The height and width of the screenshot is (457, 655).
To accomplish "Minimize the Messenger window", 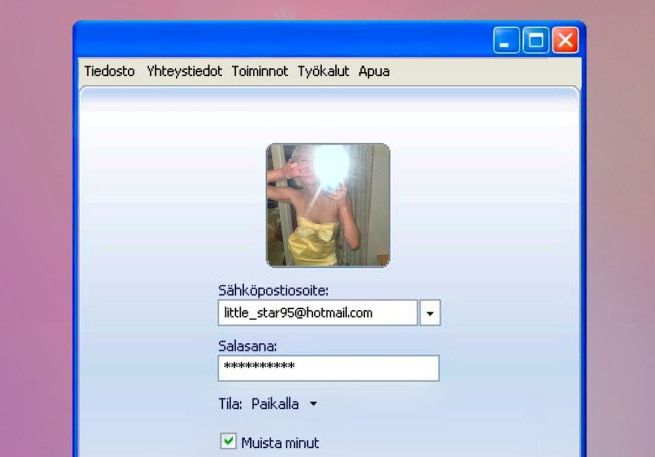I will click(x=506, y=41).
